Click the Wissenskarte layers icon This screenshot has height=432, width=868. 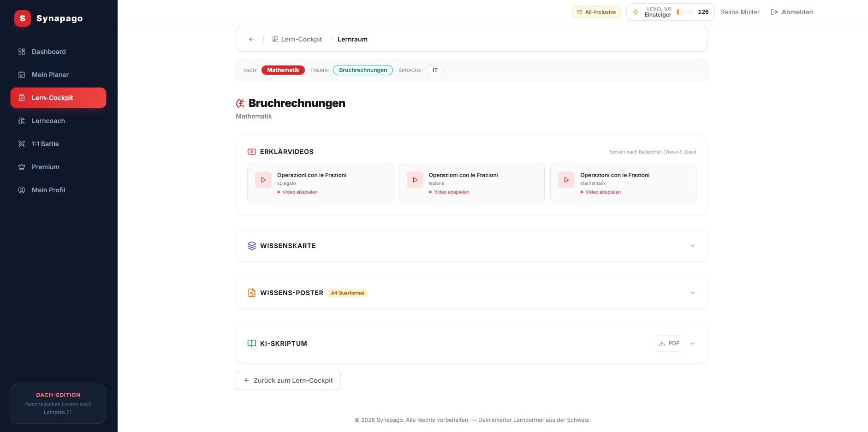point(252,246)
